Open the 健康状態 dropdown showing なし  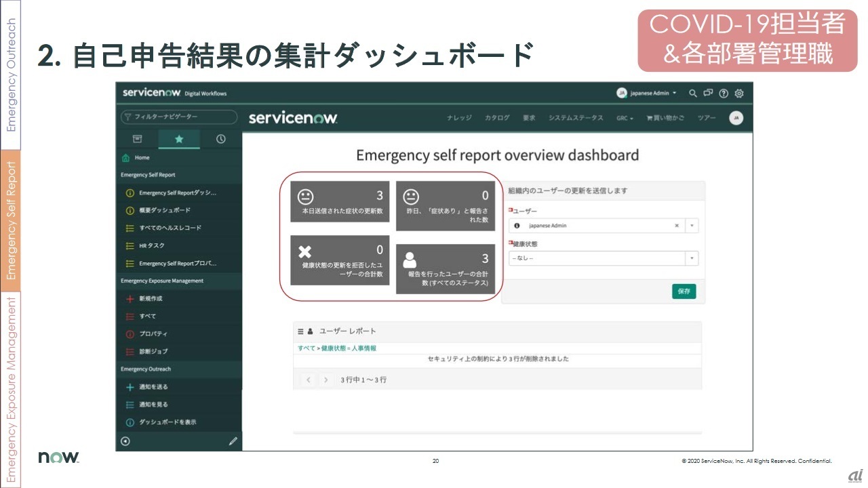point(604,258)
